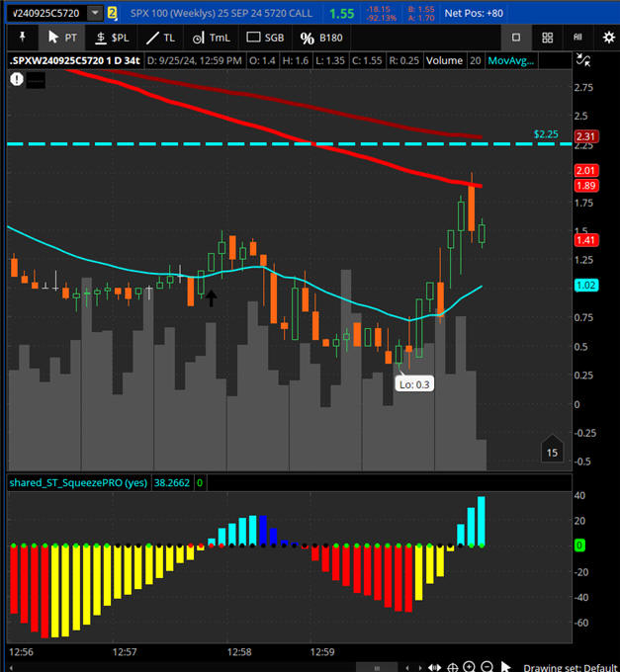Image resolution: width=620 pixels, height=672 pixels.
Task: Click the exclamation alert icon on chart
Action: pos(17,79)
